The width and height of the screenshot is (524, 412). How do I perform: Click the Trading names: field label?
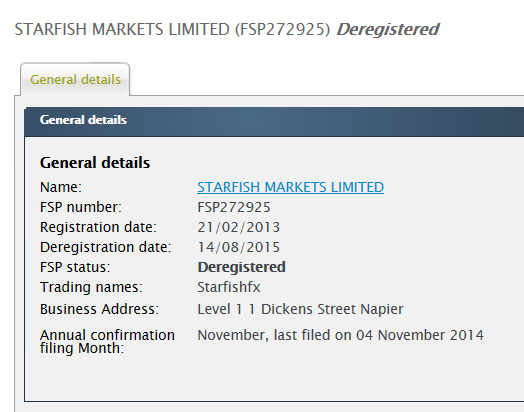click(x=91, y=287)
